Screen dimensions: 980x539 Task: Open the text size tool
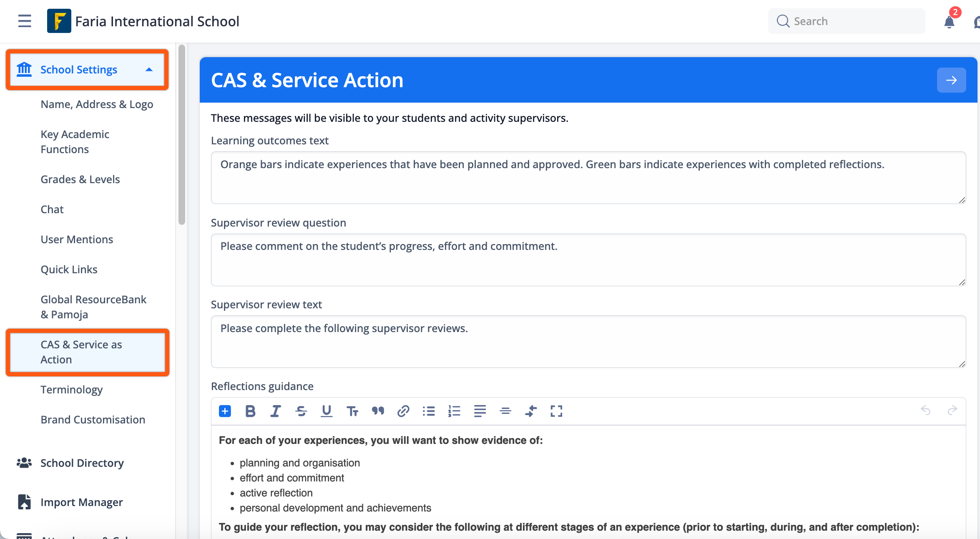pos(352,411)
